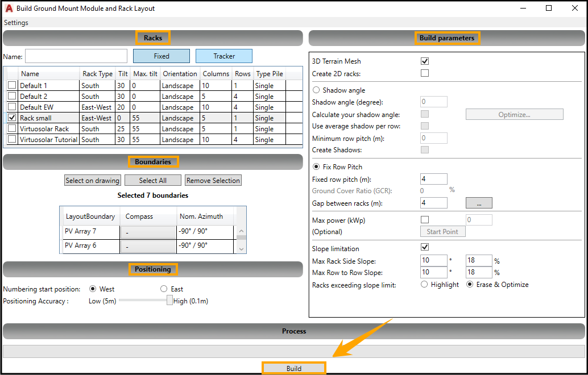Enable the Max power (kWp) checkbox
The height and width of the screenshot is (375, 588).
(x=424, y=219)
